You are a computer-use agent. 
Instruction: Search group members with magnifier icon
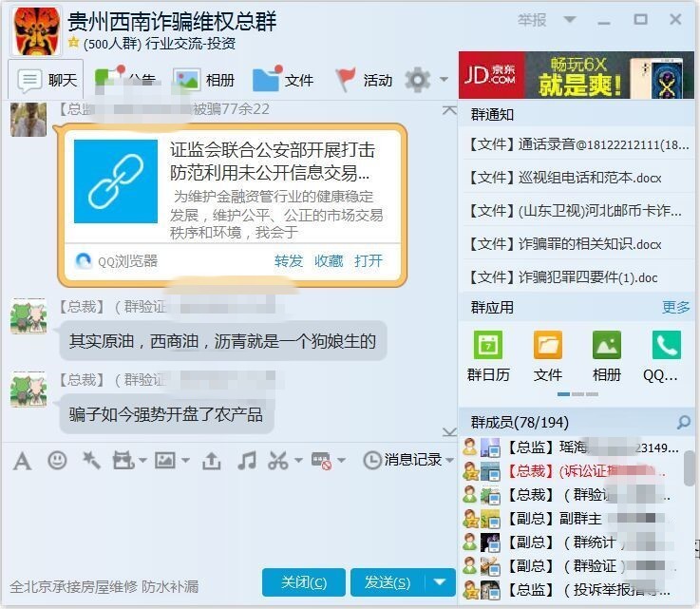pos(684,422)
